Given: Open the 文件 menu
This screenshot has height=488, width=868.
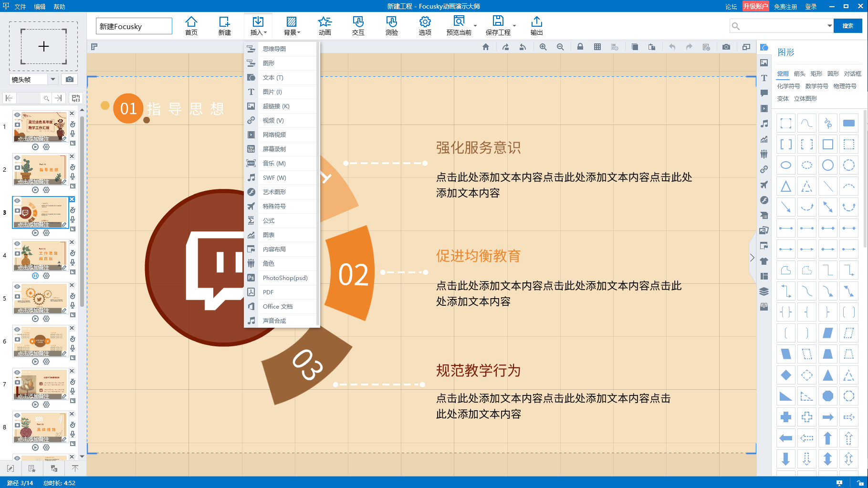Looking at the screenshot, I should [x=21, y=6].
